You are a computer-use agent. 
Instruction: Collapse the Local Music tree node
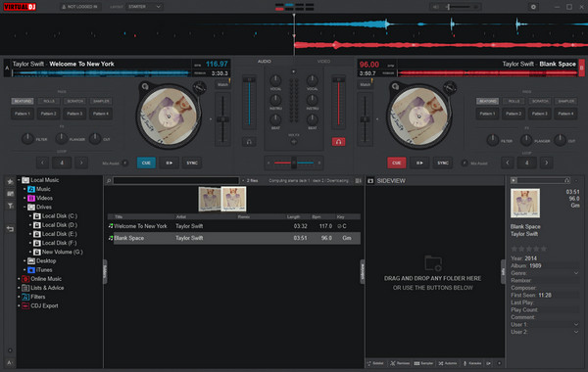[x=19, y=180]
